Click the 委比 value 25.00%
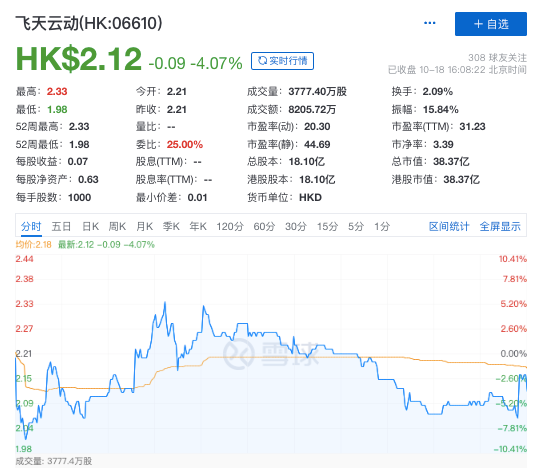 (x=185, y=144)
